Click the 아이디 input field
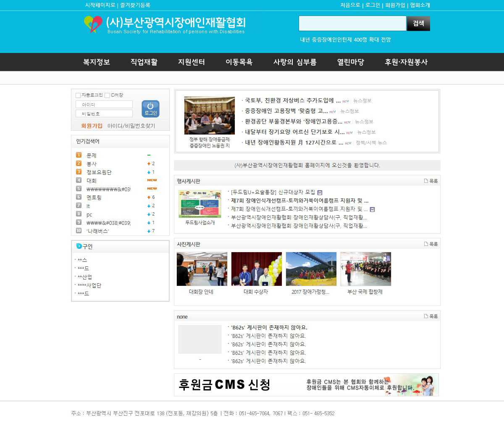504x435 pixels. (104, 104)
